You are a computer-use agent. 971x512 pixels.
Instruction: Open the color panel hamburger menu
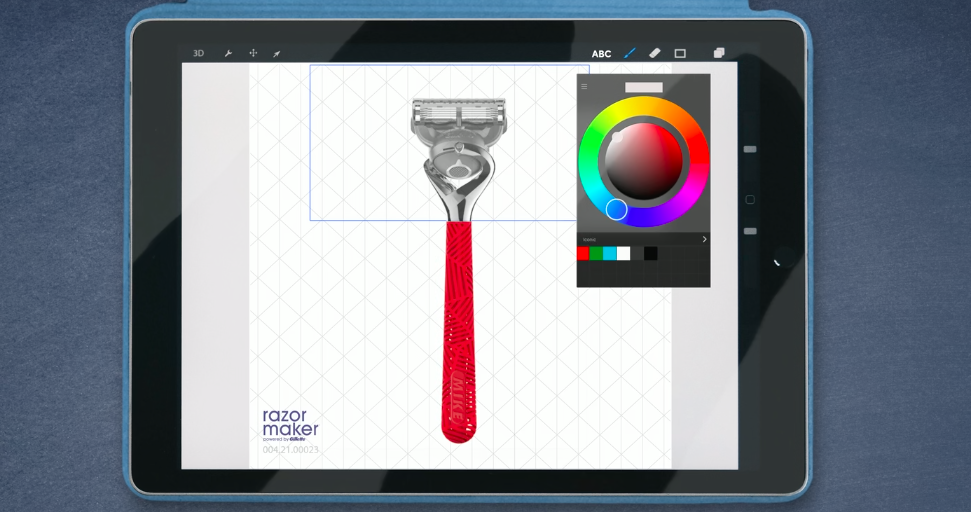tap(585, 87)
